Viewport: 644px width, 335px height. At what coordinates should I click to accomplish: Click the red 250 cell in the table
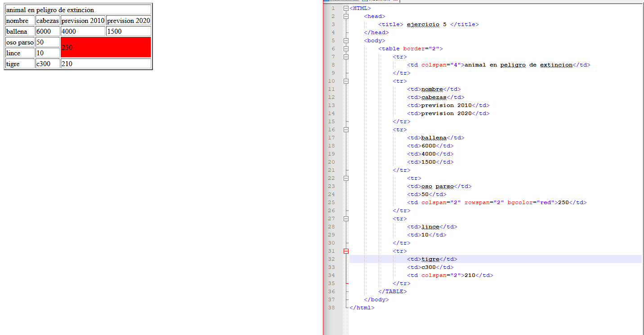click(105, 47)
